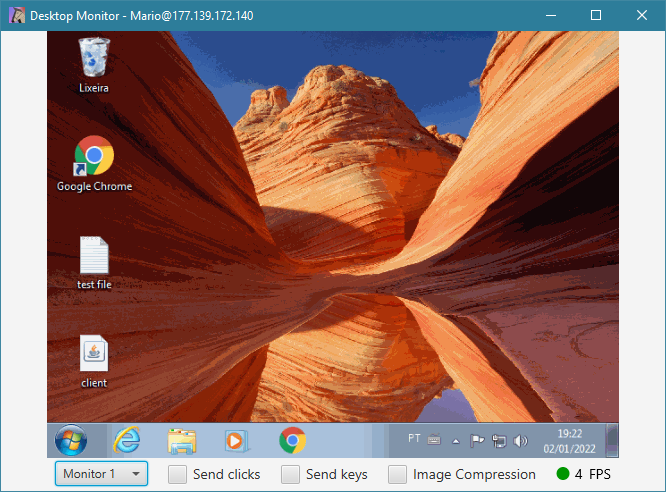The width and height of the screenshot is (666, 492).
Task: Select the test file desktop icon
Action: (94, 263)
